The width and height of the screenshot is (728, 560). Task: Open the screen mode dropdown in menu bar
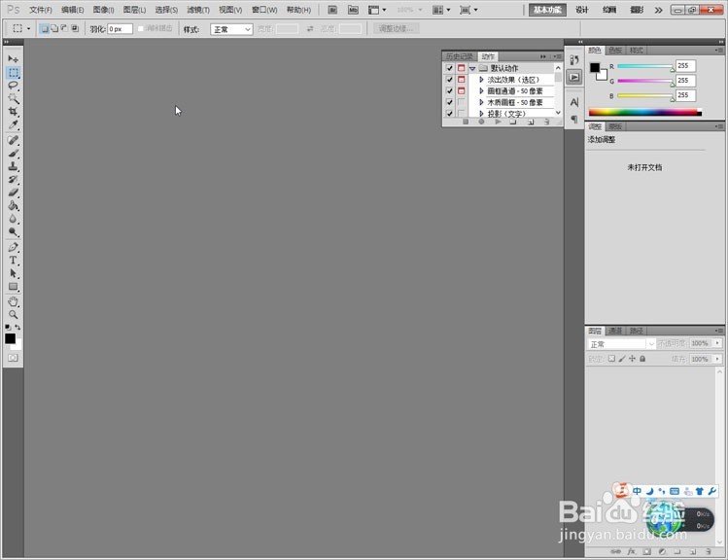468,10
